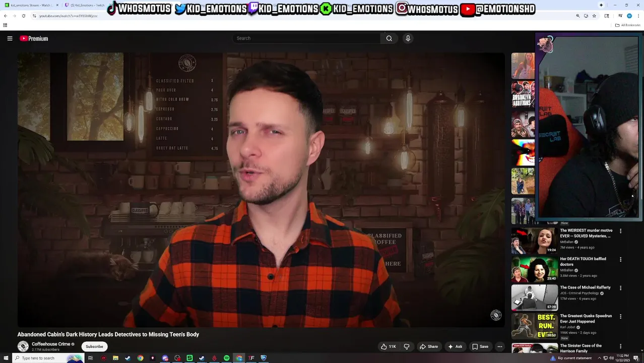Open the Chrome three-dot menu

[638, 16]
